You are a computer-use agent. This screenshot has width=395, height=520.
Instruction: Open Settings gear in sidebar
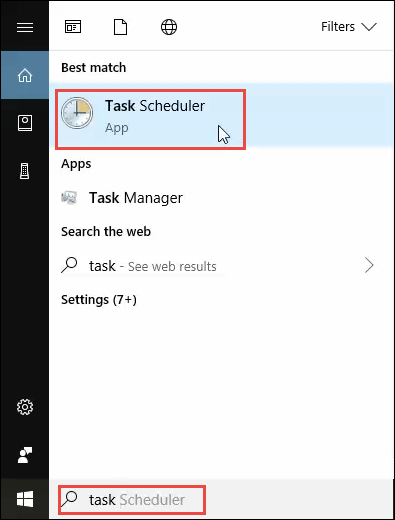pyautogui.click(x=25, y=407)
